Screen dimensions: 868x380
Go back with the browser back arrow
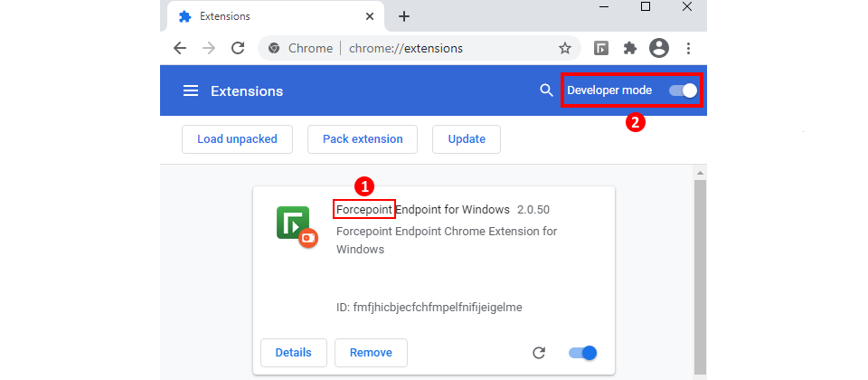(180, 48)
